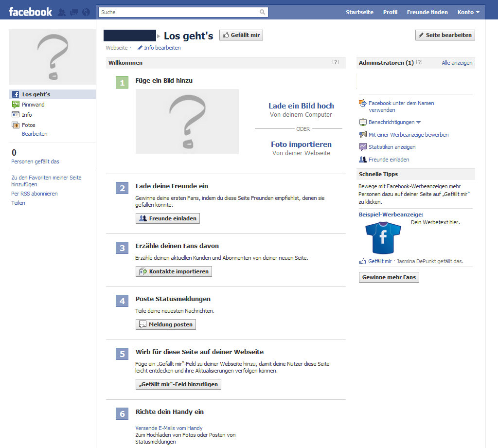Click Alle anzeigen administrators link

tap(457, 63)
